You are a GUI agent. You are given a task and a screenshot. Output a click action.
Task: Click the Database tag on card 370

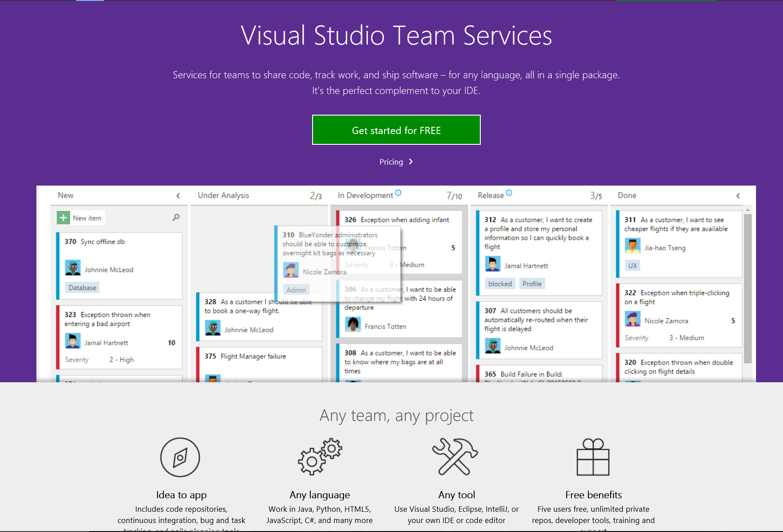tap(82, 287)
